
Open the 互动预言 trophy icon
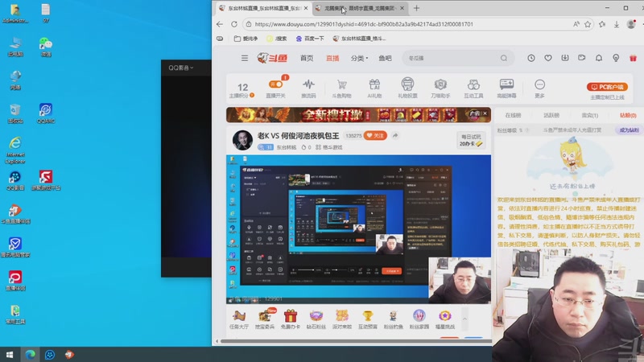click(x=368, y=319)
